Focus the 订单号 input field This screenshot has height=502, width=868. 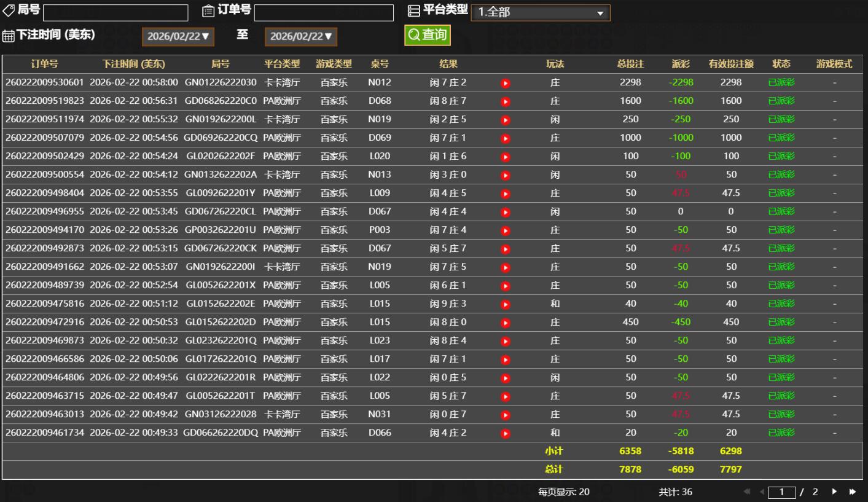[324, 12]
